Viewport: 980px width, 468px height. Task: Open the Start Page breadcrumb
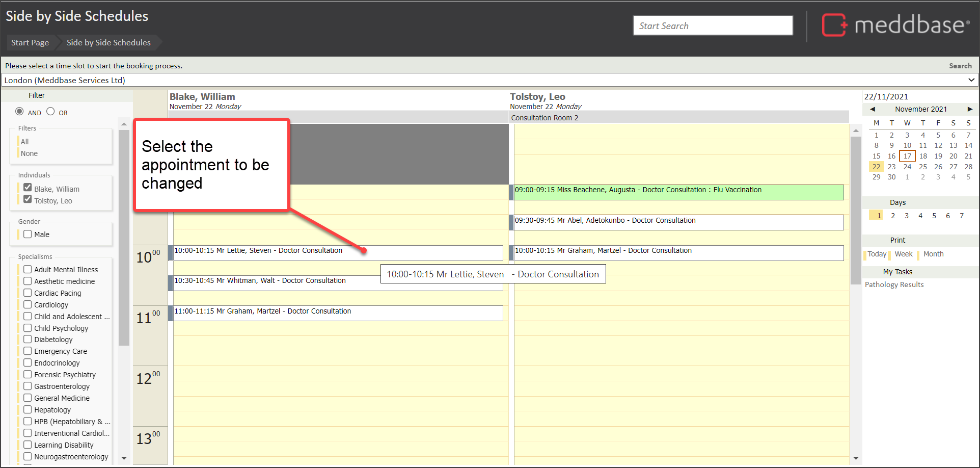click(30, 42)
